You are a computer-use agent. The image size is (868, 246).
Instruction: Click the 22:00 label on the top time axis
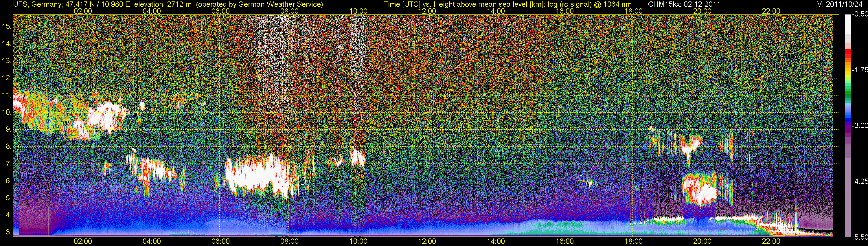coord(771,11)
